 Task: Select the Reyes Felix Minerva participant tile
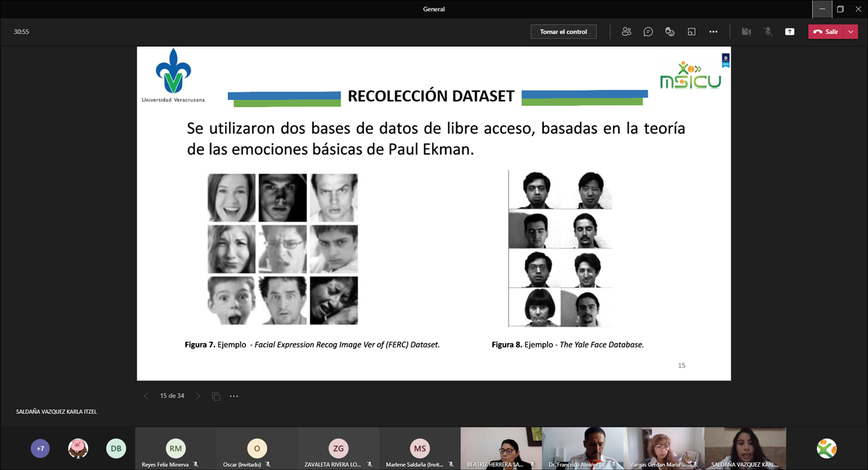tap(176, 448)
